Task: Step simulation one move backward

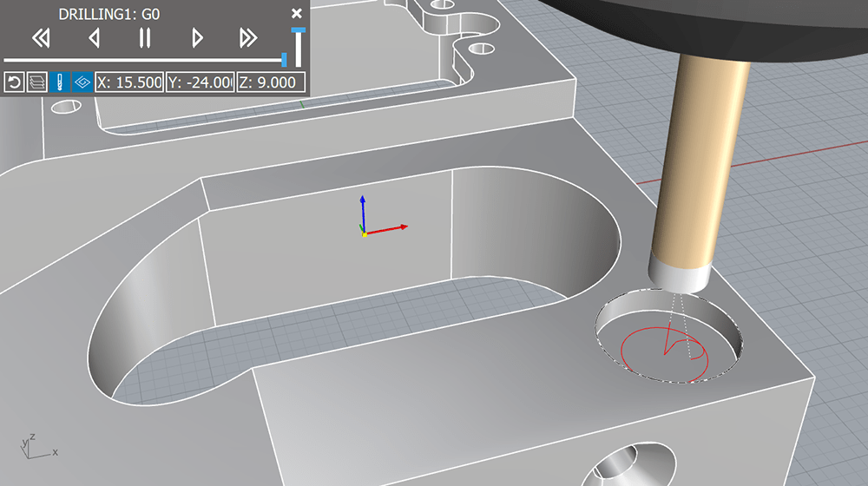Action: click(x=94, y=38)
